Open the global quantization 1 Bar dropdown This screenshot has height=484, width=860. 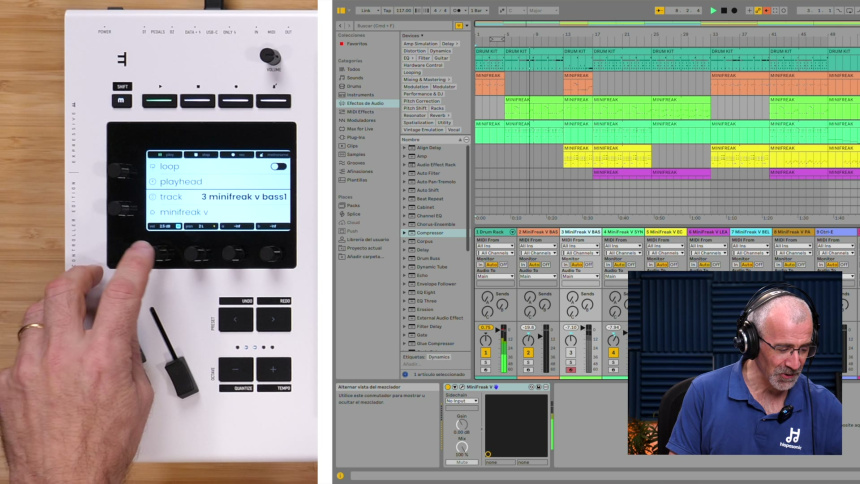coord(479,10)
